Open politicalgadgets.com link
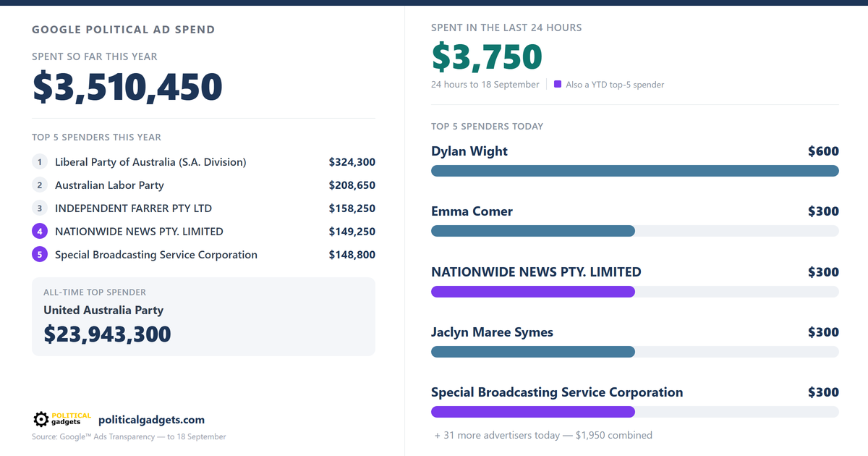This screenshot has width=868, height=456. coord(151,420)
